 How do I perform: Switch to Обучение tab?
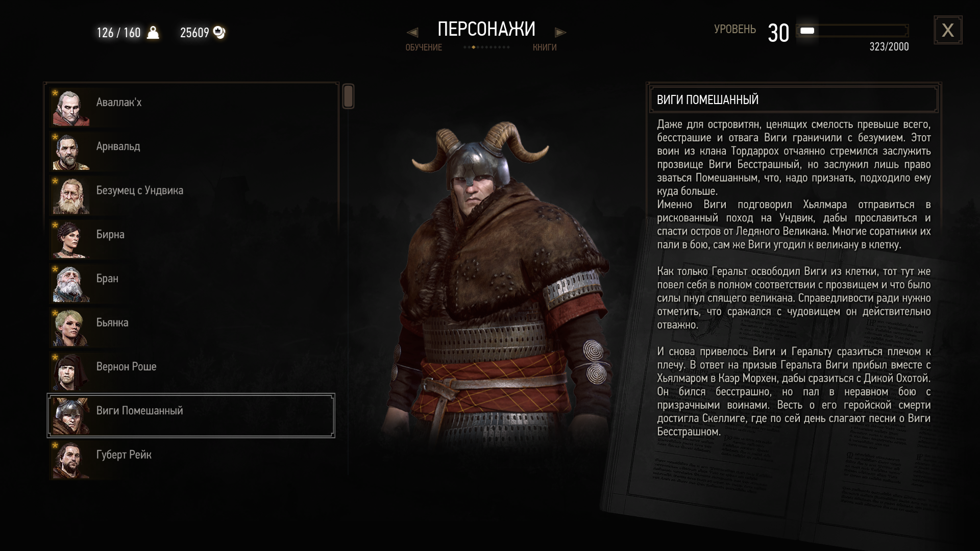point(424,47)
